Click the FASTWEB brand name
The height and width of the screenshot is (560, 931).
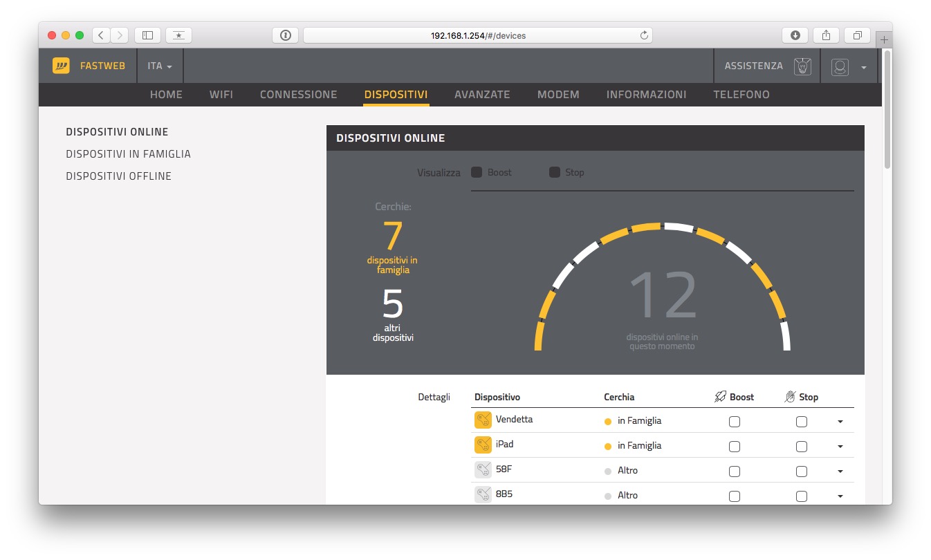(103, 66)
